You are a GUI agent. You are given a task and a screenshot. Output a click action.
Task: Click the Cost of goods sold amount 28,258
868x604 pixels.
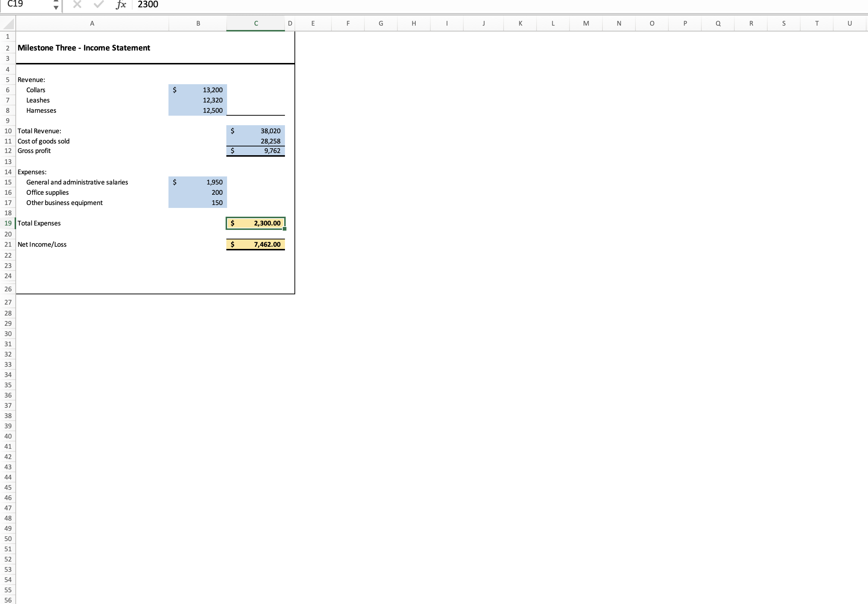pos(256,141)
